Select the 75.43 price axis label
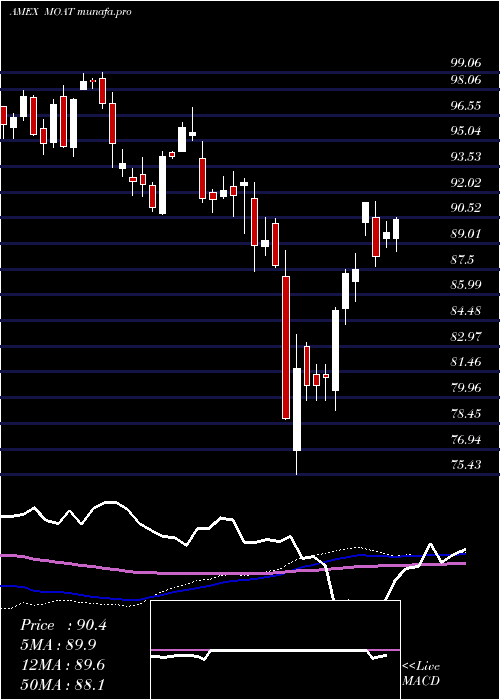 pyautogui.click(x=466, y=465)
